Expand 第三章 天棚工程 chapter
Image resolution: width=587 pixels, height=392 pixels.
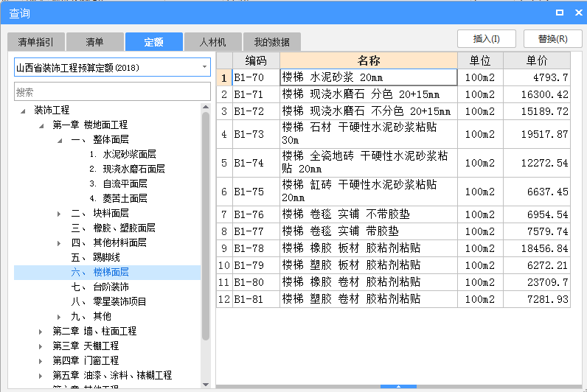pyautogui.click(x=41, y=346)
